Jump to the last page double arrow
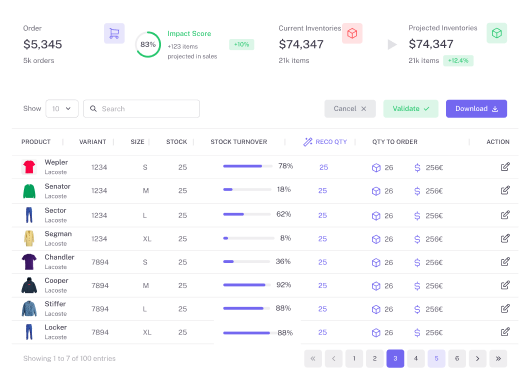The height and width of the screenshot is (386, 530). pyautogui.click(x=498, y=359)
